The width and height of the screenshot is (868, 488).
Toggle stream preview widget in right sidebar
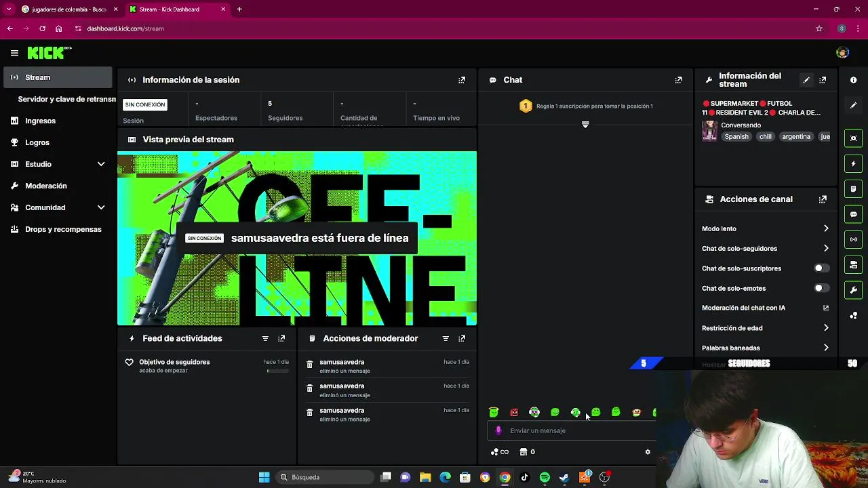853,138
